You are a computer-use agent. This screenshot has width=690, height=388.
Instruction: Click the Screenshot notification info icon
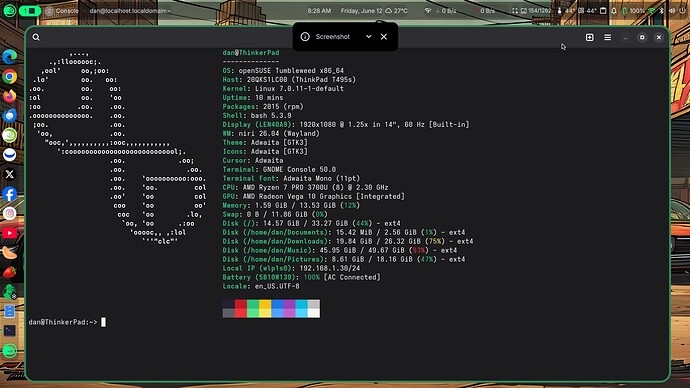pos(305,37)
